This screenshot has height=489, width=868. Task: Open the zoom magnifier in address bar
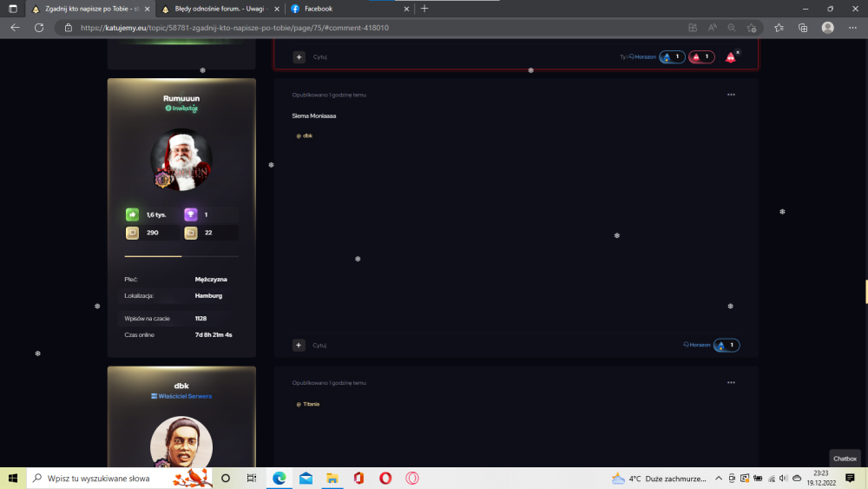732,28
